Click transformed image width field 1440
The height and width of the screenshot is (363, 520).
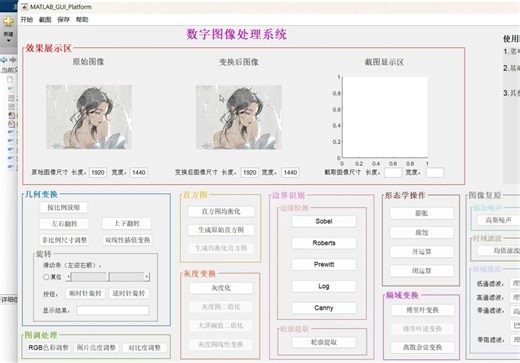click(290, 173)
